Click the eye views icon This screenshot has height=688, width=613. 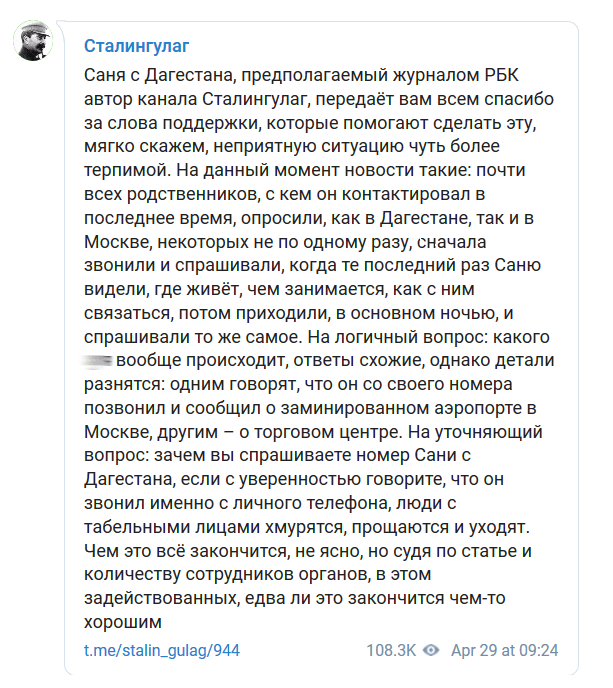pos(431,650)
